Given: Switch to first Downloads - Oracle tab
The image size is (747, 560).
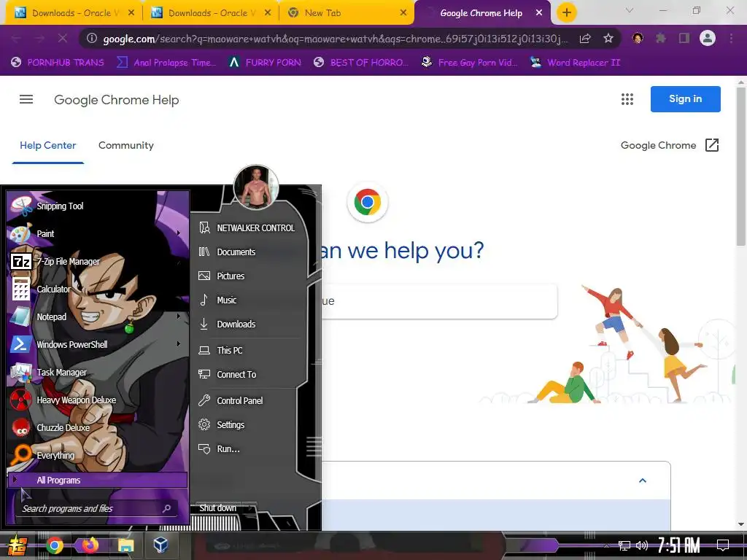Looking at the screenshot, I should 74,13.
